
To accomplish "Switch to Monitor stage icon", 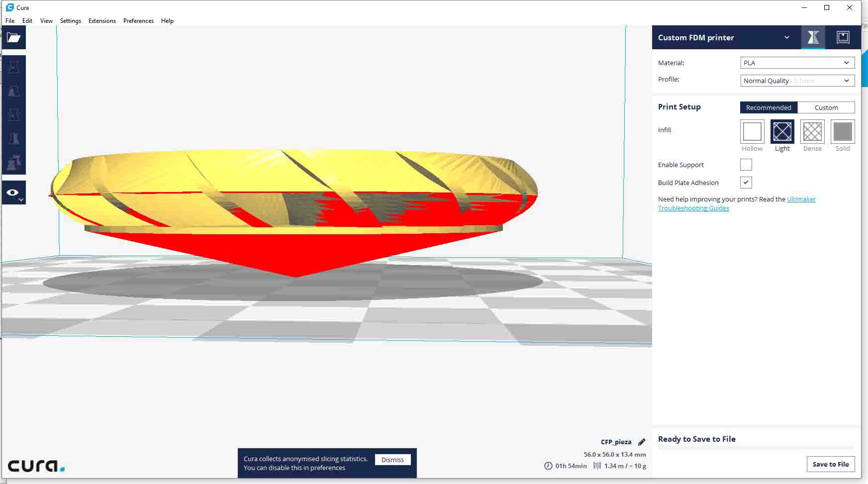I will point(843,37).
